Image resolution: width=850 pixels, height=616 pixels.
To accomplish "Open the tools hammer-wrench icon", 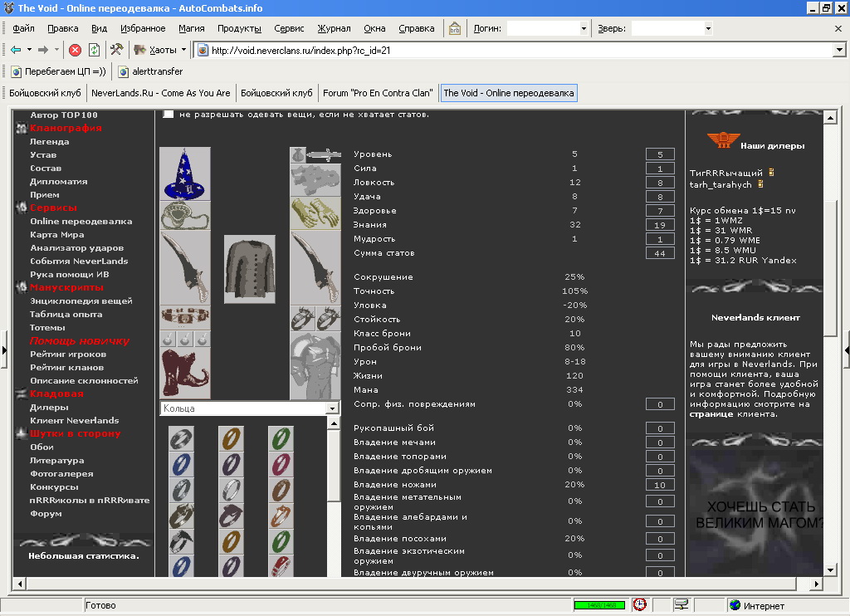I will click(116, 50).
